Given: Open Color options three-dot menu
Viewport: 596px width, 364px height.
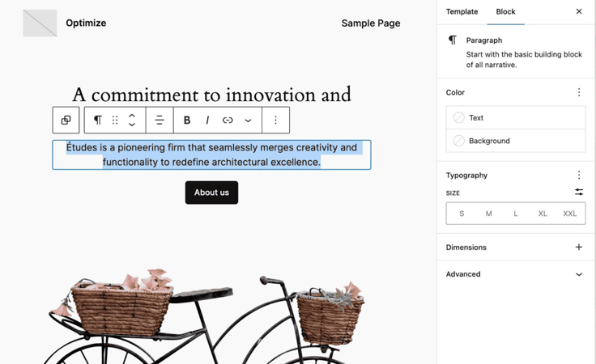Looking at the screenshot, I should (578, 92).
